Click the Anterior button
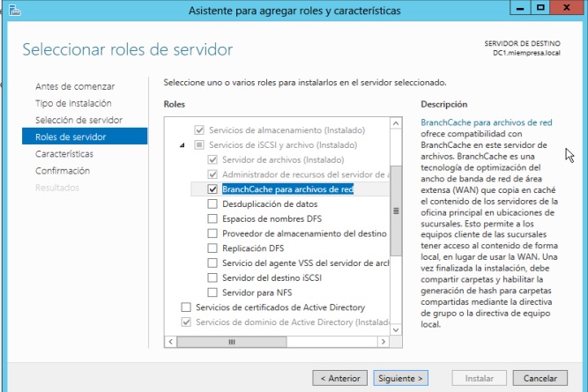 (339, 378)
